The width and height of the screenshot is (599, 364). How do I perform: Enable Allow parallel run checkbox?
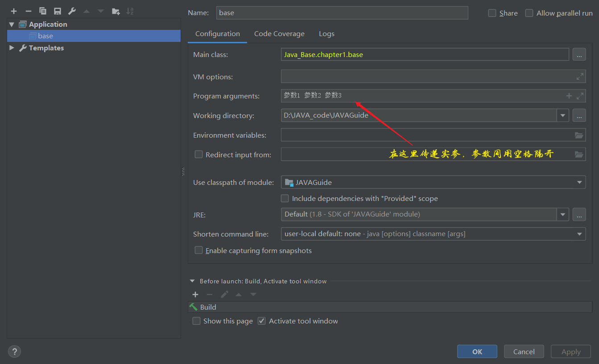(x=529, y=13)
